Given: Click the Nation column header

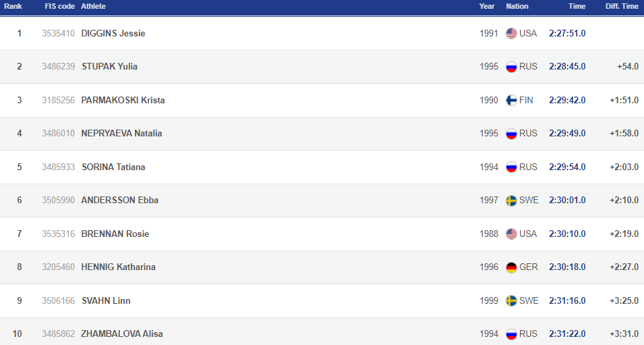Looking at the screenshot, I should pyautogui.click(x=517, y=6).
